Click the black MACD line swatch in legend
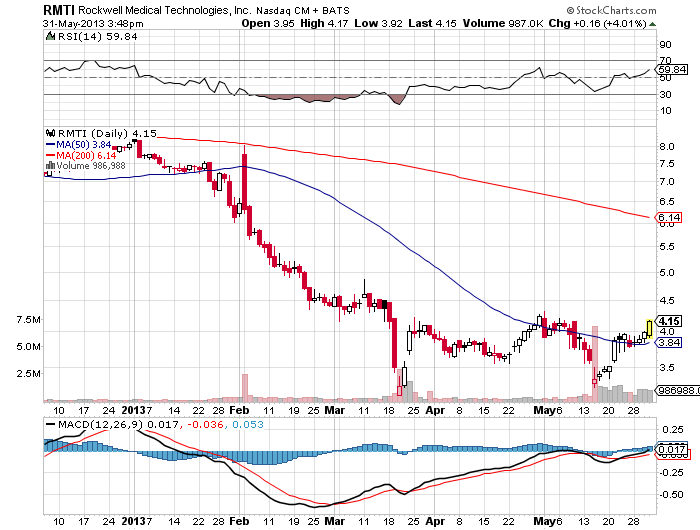This screenshot has width=700, height=530. click(50, 424)
